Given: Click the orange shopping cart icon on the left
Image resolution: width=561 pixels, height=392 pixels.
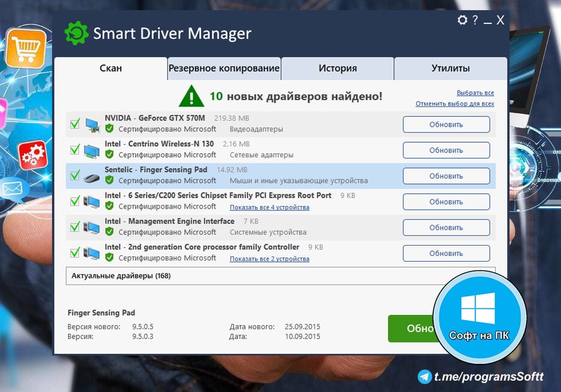Looking at the screenshot, I should click(x=26, y=48).
